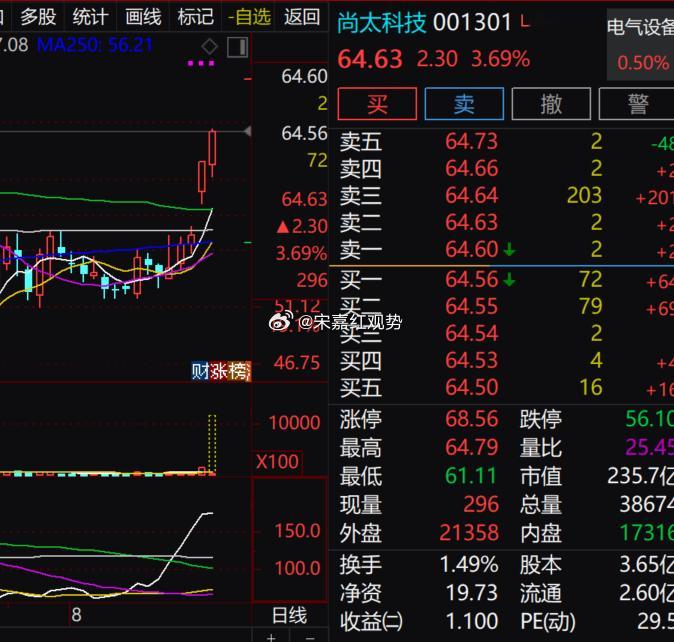Select the 买四 price 64.53
The width and height of the screenshot is (674, 642).
(x=472, y=361)
